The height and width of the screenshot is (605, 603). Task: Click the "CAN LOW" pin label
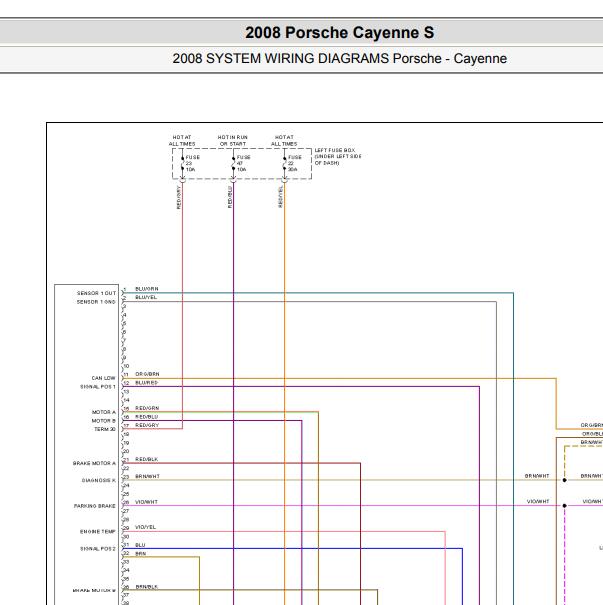[x=103, y=378]
